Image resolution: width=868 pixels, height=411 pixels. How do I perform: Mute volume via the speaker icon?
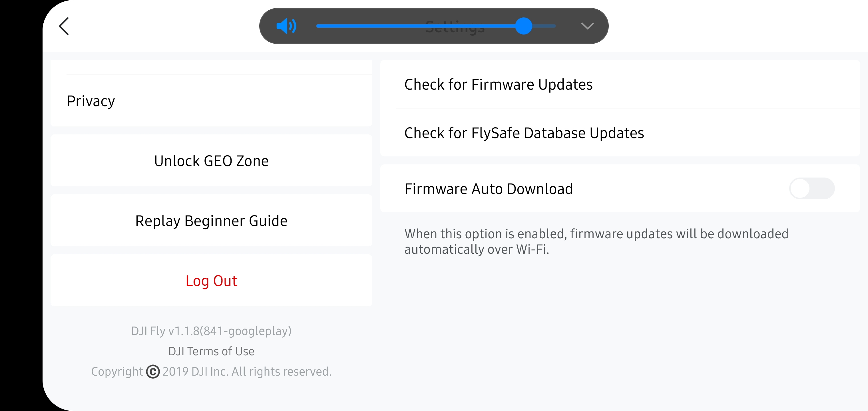[x=286, y=26]
